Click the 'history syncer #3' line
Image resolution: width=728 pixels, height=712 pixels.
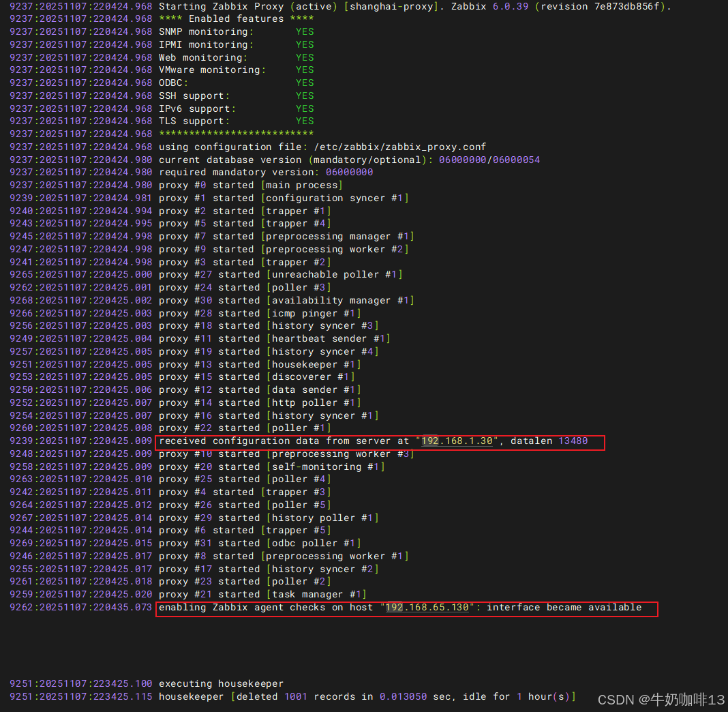(194, 325)
